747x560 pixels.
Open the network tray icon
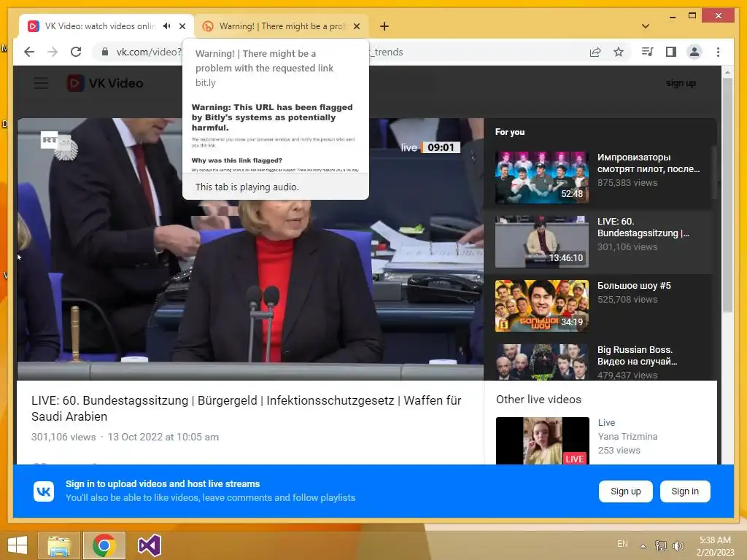tap(661, 545)
